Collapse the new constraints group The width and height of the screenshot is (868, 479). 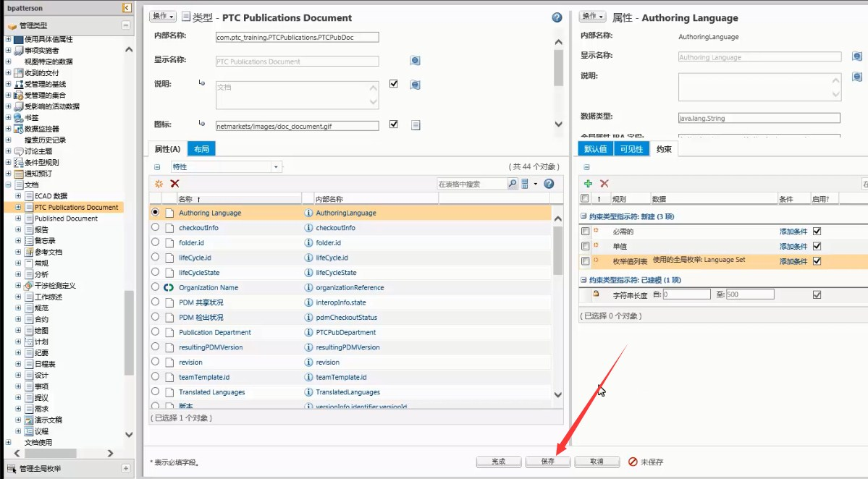tap(583, 216)
